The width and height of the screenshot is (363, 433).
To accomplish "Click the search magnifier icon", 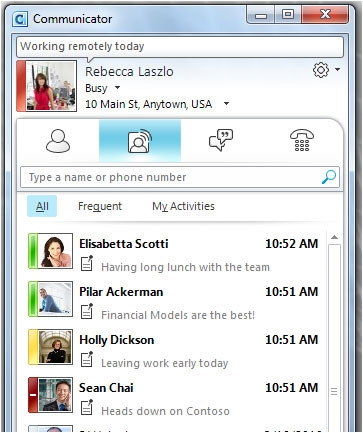I will [329, 177].
